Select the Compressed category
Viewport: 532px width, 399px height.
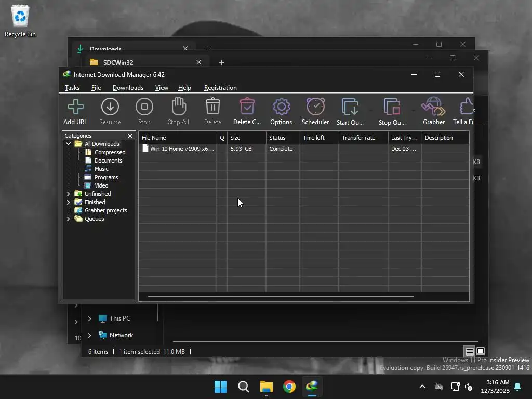pyautogui.click(x=110, y=152)
